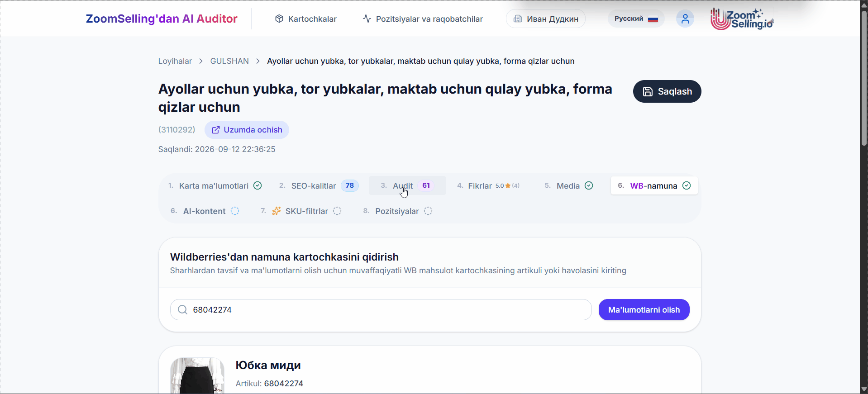This screenshot has width=868, height=394.
Task: Go to the Karta ma'lumotlari step
Action: click(x=215, y=185)
